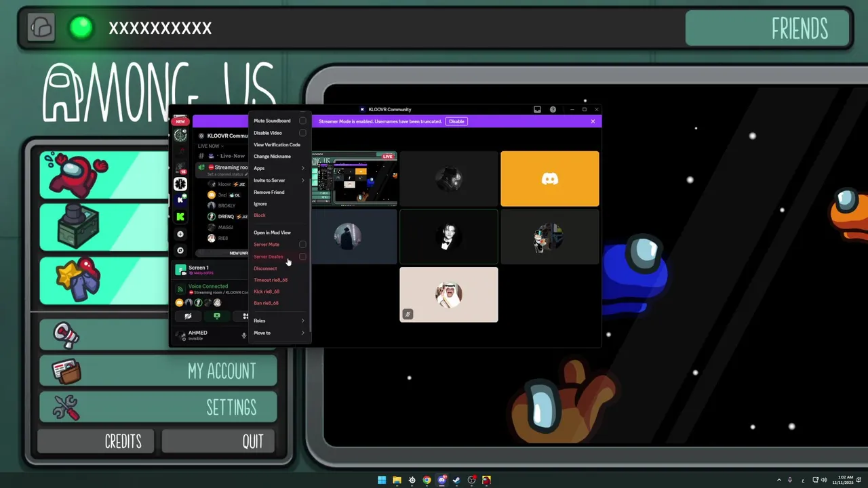Select the orange Discord logo participant tile

pyautogui.click(x=550, y=179)
